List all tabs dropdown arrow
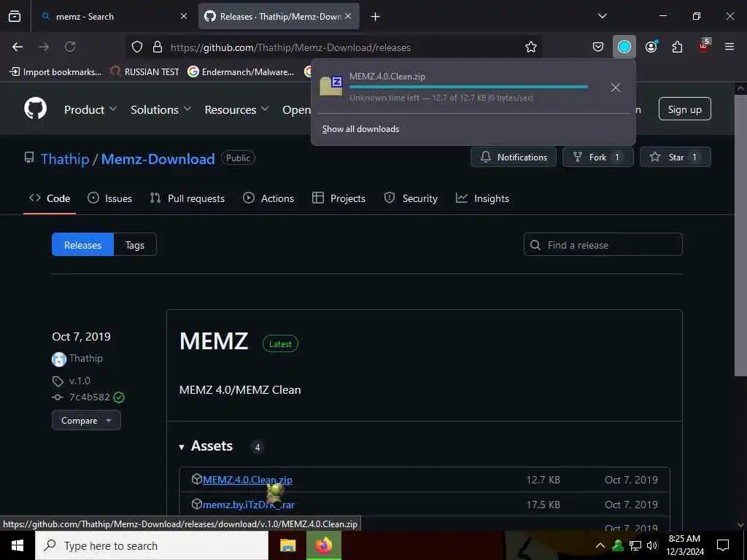The width and height of the screenshot is (747, 560). coord(602,16)
